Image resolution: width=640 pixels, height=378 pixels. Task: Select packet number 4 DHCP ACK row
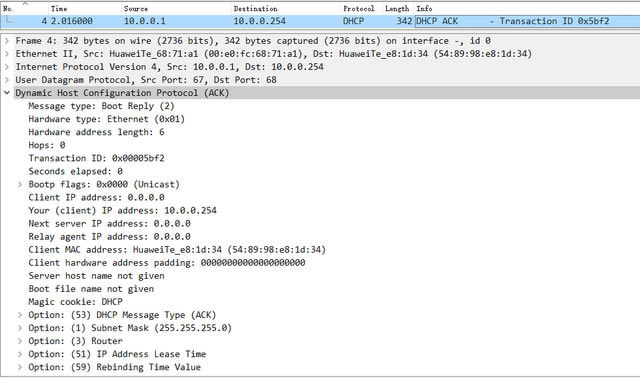(320, 21)
